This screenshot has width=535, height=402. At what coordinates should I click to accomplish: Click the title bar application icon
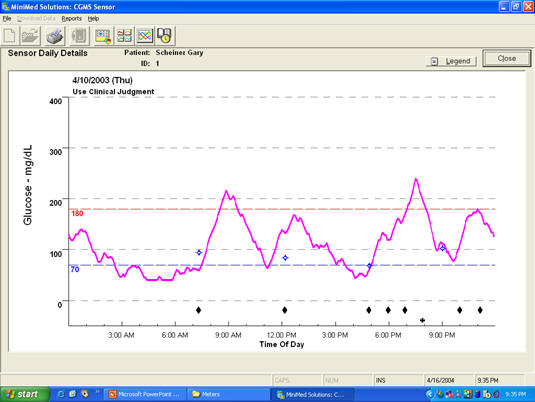[5, 6]
